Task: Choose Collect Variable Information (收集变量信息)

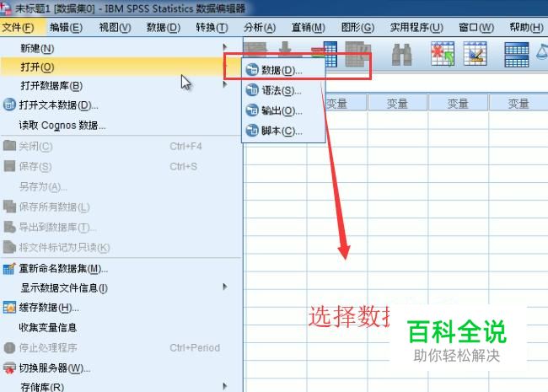Action: tap(121, 327)
